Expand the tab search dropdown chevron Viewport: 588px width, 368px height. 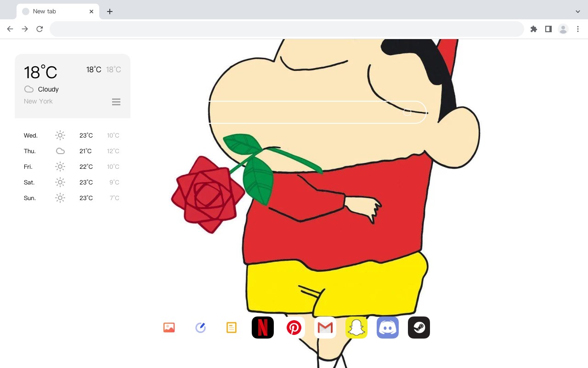(x=578, y=11)
